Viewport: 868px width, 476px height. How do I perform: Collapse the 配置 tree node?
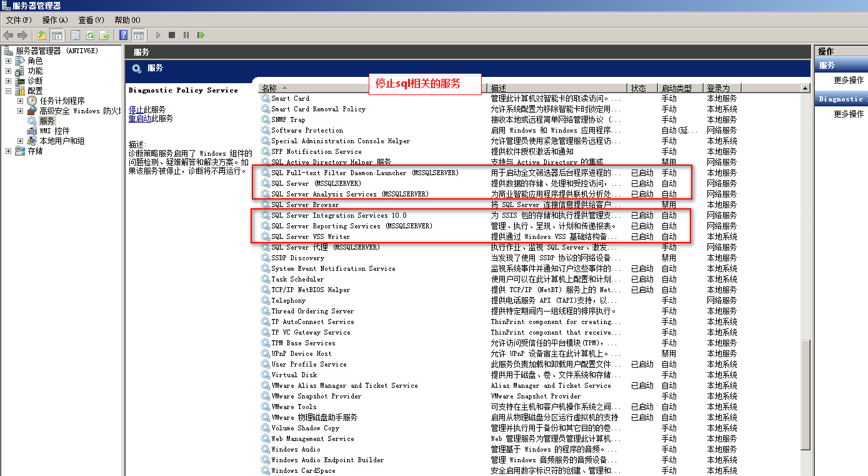[x=8, y=91]
